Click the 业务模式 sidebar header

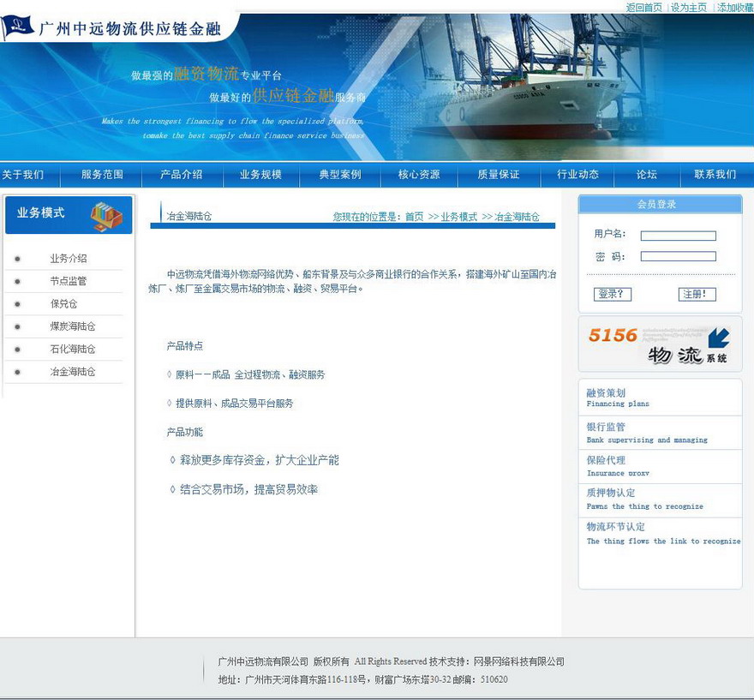69,215
